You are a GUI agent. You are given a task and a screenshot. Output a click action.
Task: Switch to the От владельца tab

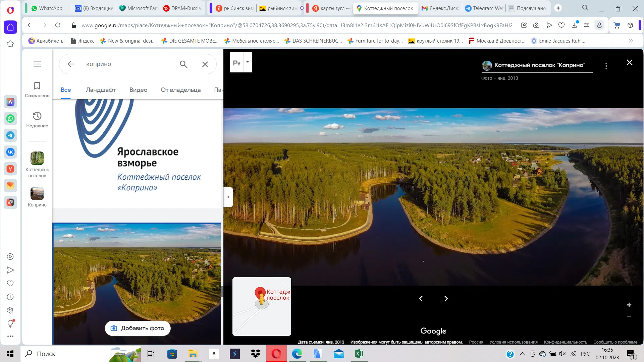point(181,90)
